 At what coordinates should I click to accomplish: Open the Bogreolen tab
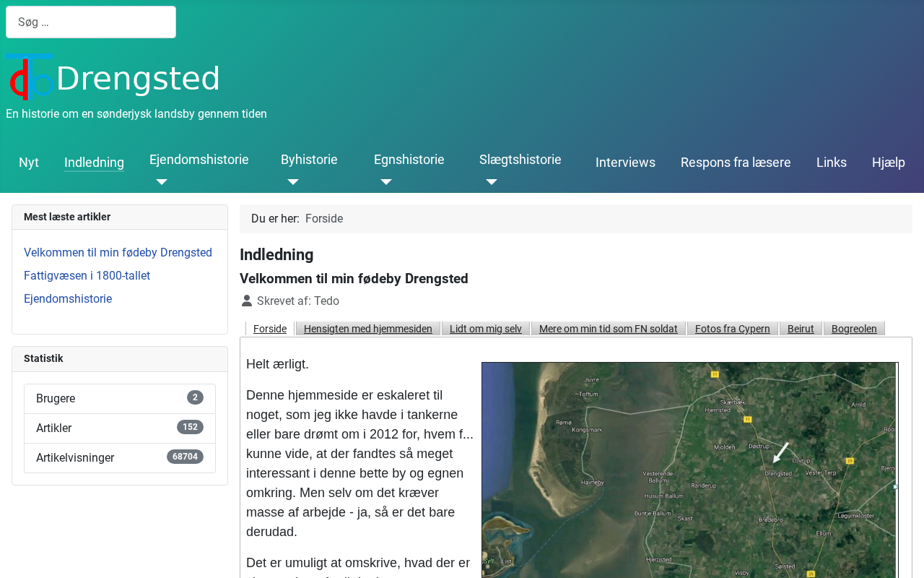854,329
